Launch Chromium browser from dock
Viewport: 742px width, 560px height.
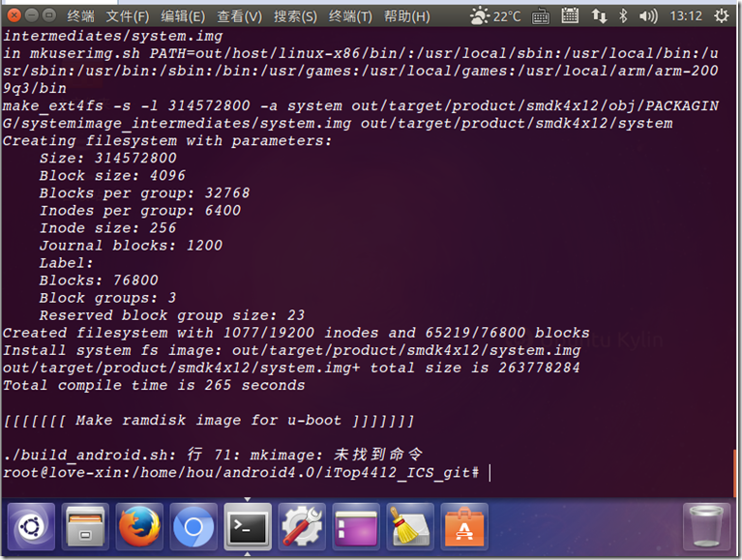(x=193, y=526)
